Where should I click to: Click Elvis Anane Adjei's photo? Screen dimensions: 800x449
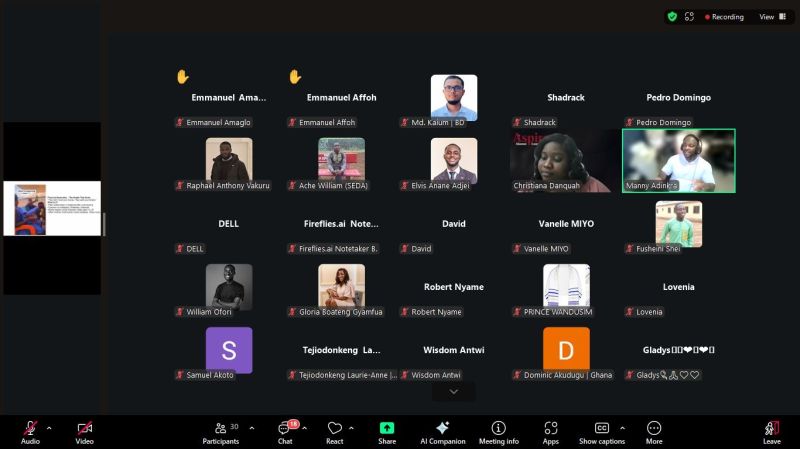(454, 160)
